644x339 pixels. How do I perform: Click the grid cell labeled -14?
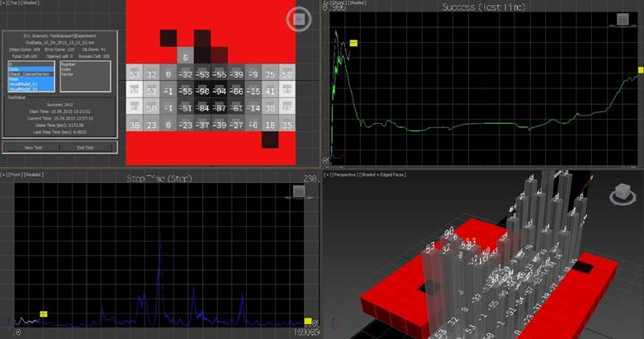(253, 106)
